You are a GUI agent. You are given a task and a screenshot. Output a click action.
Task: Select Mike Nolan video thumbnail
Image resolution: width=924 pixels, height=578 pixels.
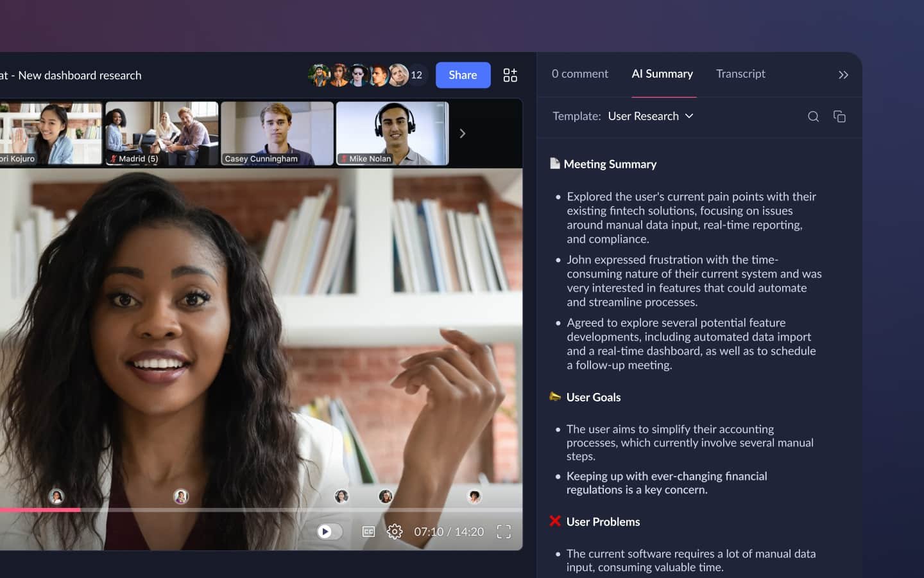[392, 134]
